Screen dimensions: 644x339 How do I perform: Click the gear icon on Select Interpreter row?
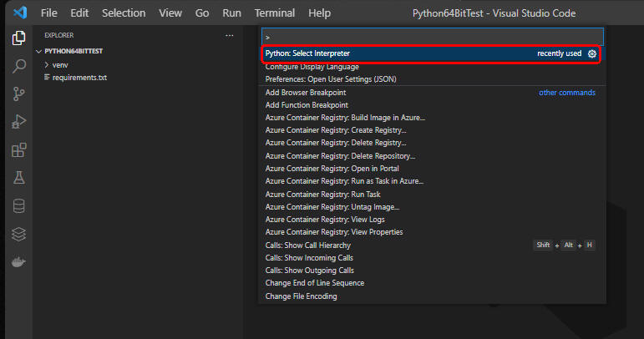(x=592, y=53)
